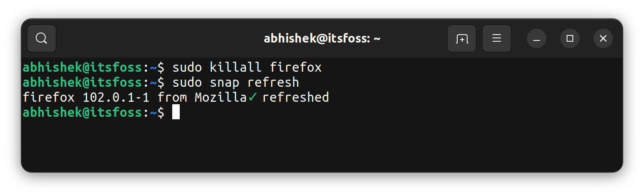Open the hamburger main menu
Image resolution: width=644 pixels, height=196 pixels.
click(x=496, y=39)
